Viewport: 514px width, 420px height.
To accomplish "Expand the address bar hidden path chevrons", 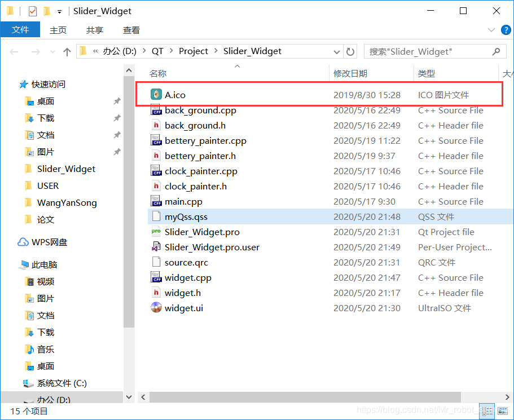I will 95,51.
